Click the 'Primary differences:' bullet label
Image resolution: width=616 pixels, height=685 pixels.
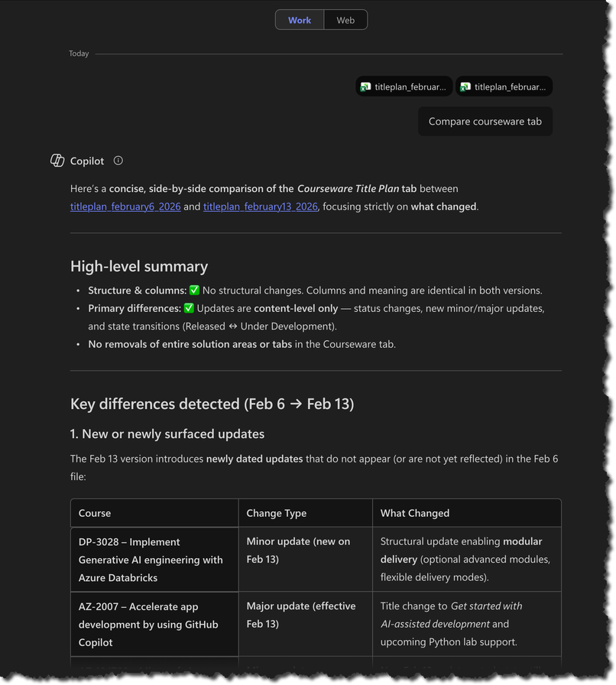point(135,308)
